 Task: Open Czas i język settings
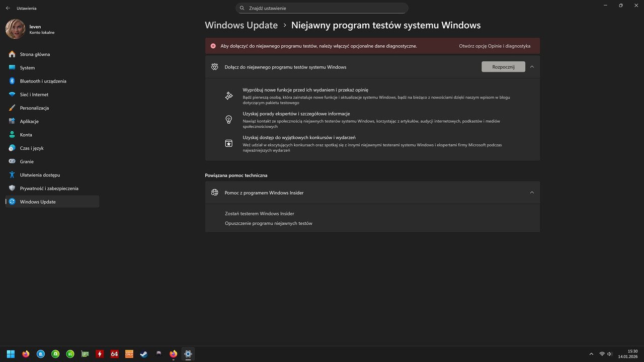coord(52,148)
